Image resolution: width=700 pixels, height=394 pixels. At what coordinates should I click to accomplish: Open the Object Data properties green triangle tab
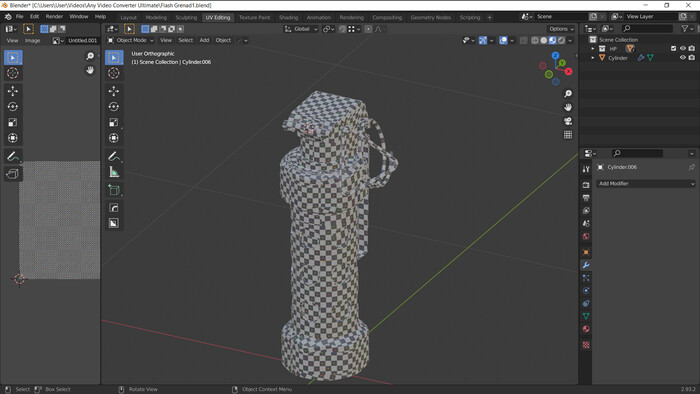(x=586, y=316)
